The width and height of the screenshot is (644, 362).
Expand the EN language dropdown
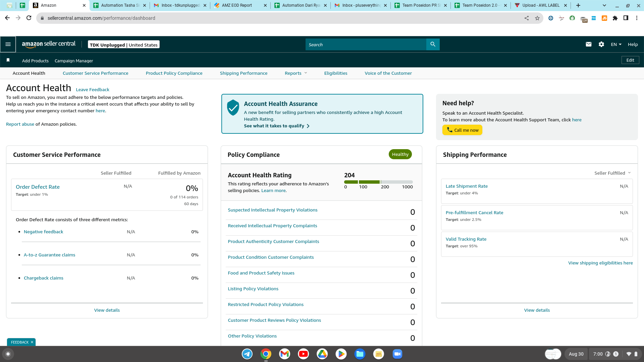point(616,44)
